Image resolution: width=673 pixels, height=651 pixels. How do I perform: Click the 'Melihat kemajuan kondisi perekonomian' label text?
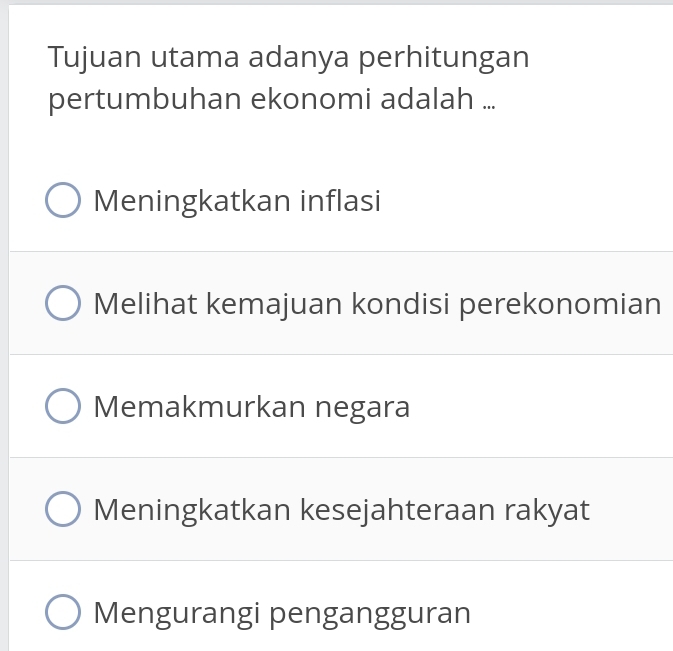pyautogui.click(x=377, y=304)
